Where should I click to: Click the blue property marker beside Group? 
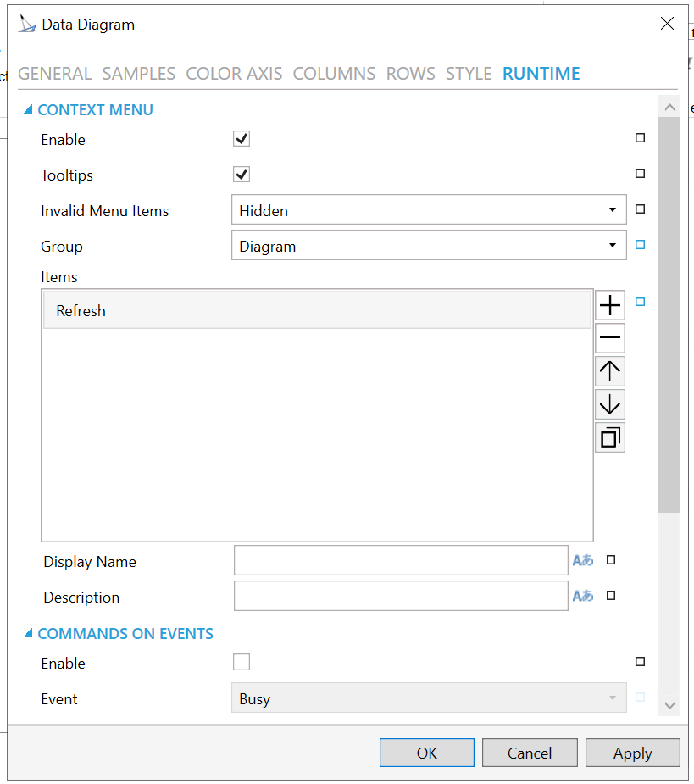tap(640, 245)
